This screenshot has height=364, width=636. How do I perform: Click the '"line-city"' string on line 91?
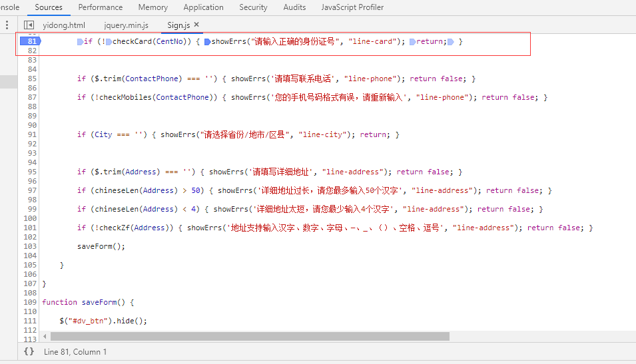pos(322,134)
